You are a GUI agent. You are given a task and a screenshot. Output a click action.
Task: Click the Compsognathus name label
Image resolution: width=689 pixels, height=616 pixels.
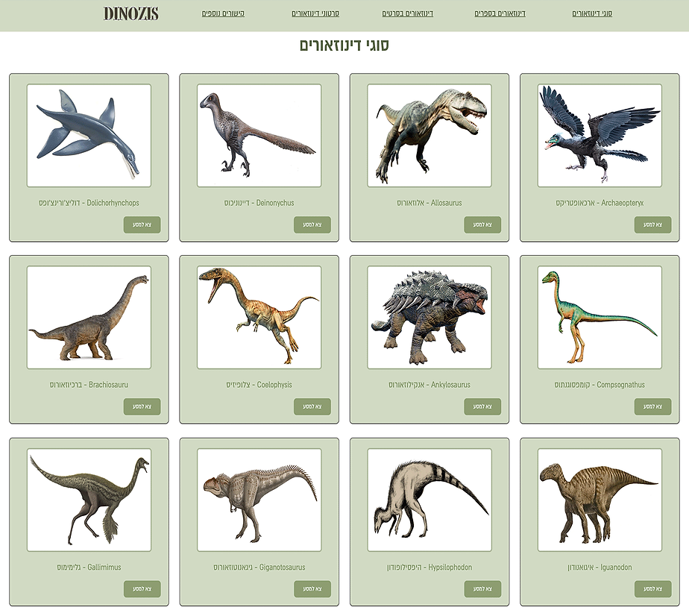[600, 385]
